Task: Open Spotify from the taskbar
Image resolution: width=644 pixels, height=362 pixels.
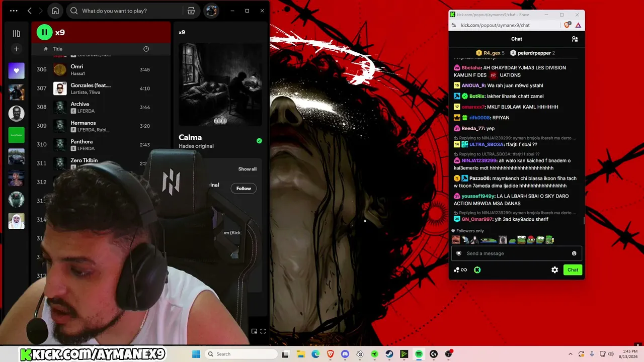Action: coord(419,354)
